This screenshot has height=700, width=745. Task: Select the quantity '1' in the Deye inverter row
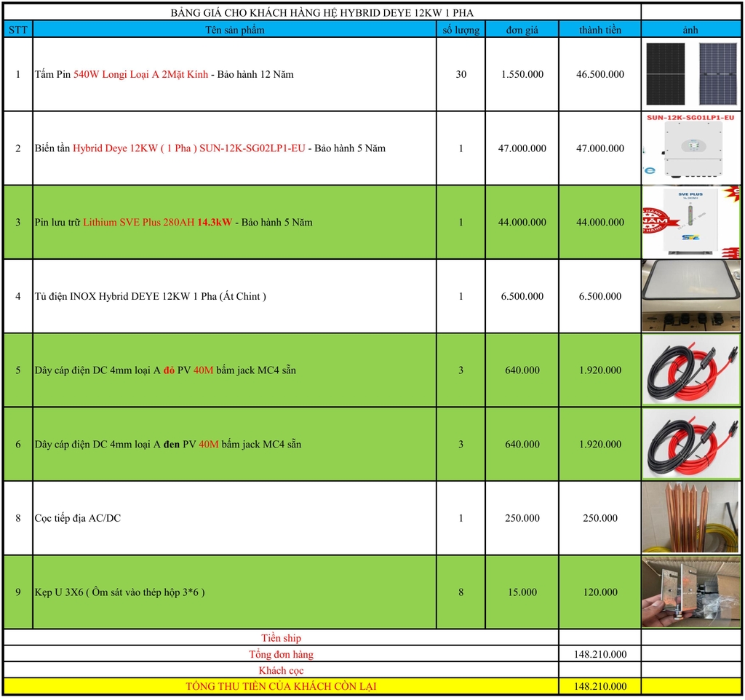(x=461, y=148)
